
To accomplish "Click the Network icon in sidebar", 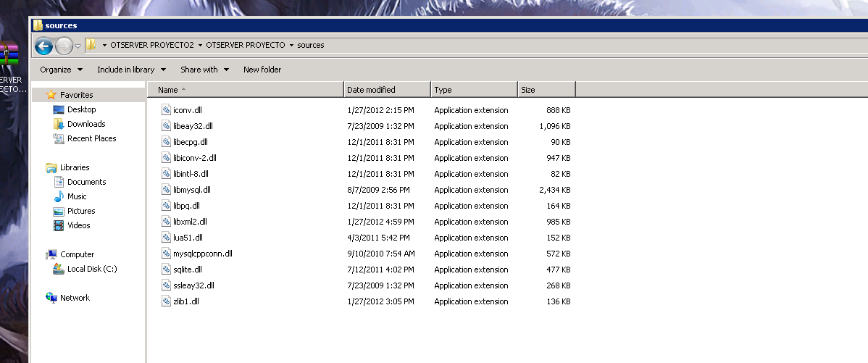I will pos(51,298).
